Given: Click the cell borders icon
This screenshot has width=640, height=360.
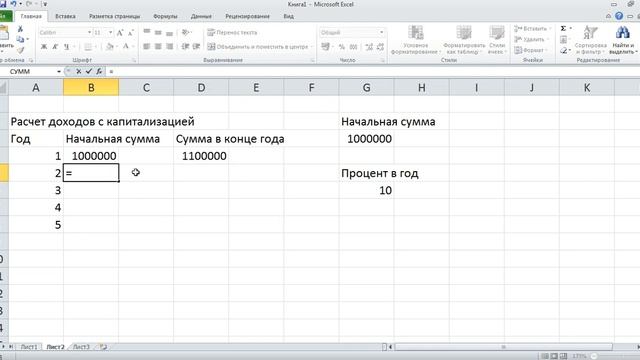Looking at the screenshot, I should (88, 47).
